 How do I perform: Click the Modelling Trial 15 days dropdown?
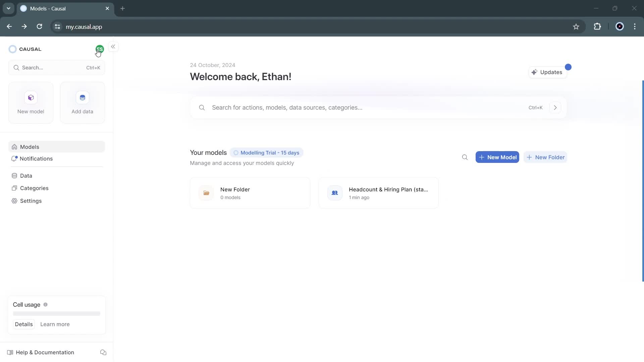267,153
